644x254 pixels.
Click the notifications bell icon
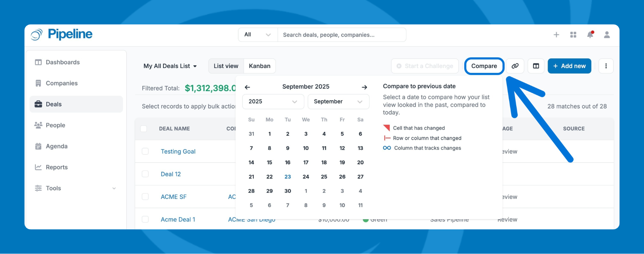pos(590,35)
